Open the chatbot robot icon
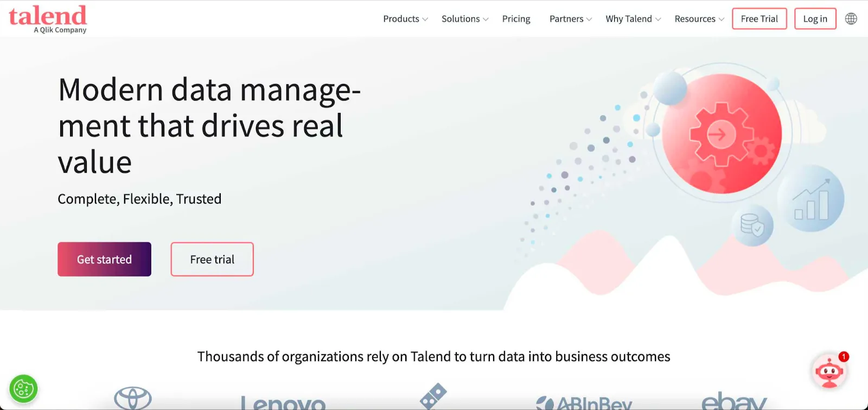The height and width of the screenshot is (410, 868). point(829,372)
